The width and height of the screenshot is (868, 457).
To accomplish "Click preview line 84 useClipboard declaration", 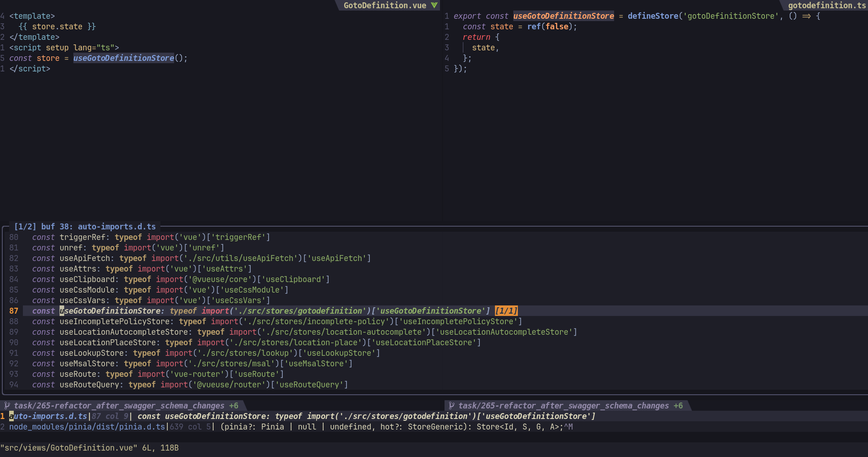I will pyautogui.click(x=181, y=279).
